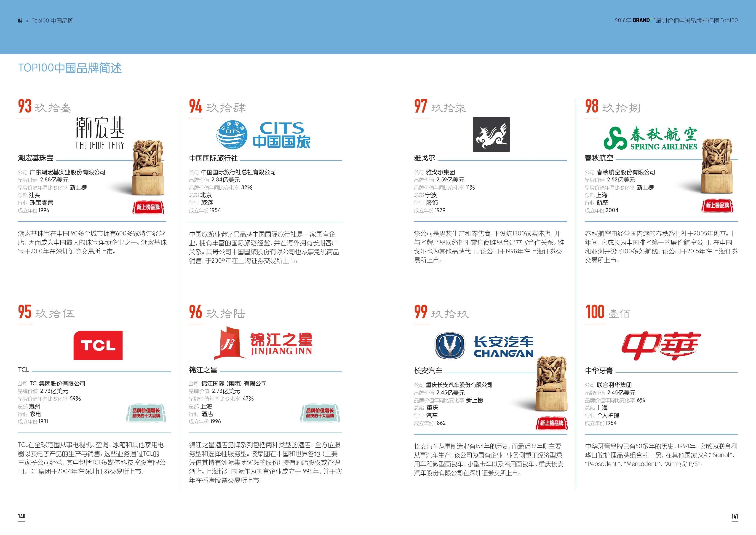Click the rank number 94
756x535 pixels.
click(196, 106)
